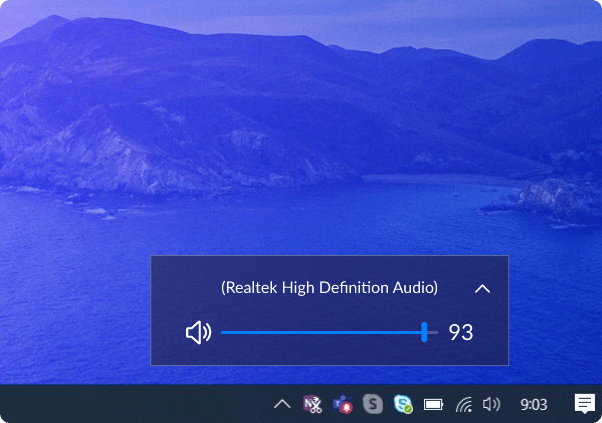Click the battery status icon

[433, 404]
